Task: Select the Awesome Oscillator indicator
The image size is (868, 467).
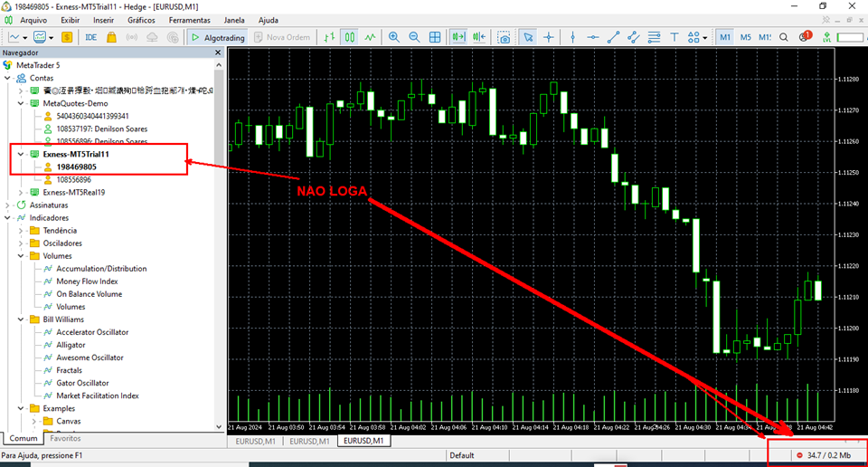Action: [x=90, y=357]
